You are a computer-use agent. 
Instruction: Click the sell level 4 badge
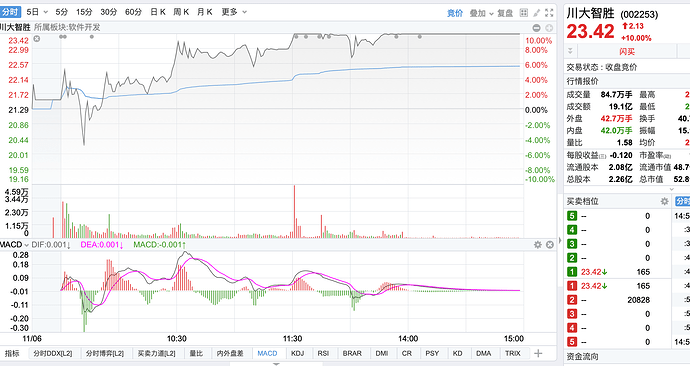(x=572, y=230)
